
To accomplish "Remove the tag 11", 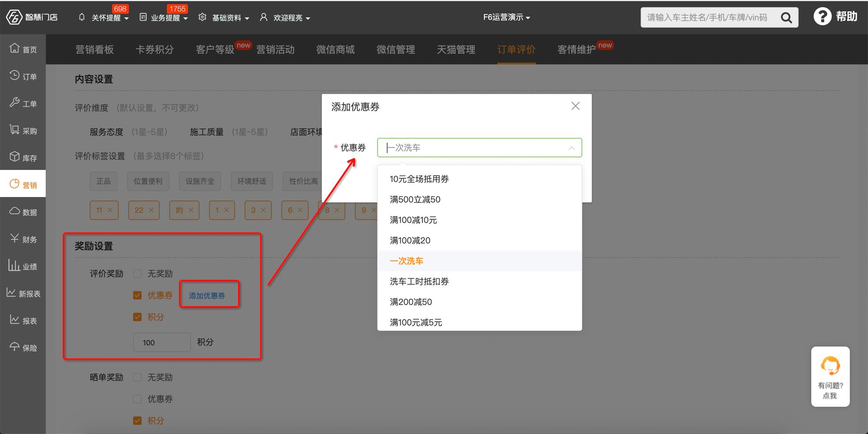I will tap(110, 210).
